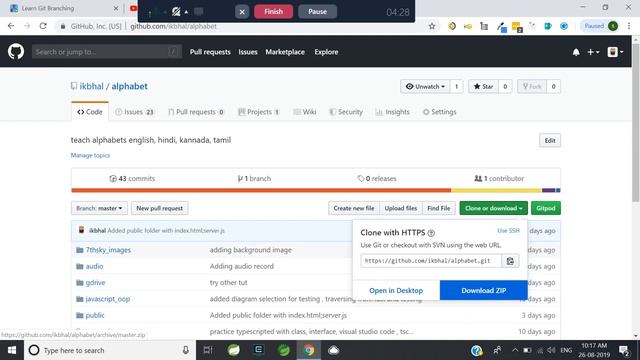View the 1 contributor page
Viewport: 640px width, 360px height.
point(499,178)
